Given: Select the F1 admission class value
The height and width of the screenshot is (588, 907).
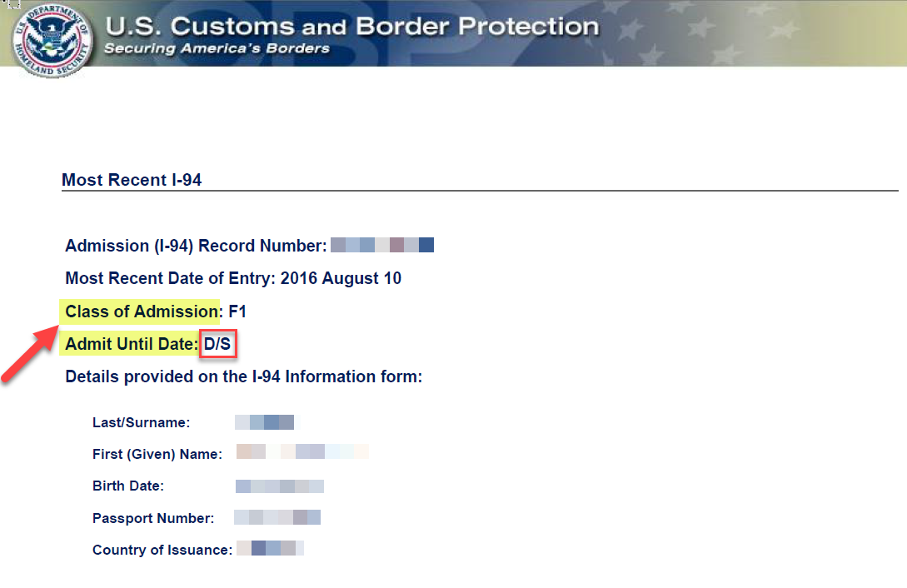Looking at the screenshot, I should coord(237,311).
